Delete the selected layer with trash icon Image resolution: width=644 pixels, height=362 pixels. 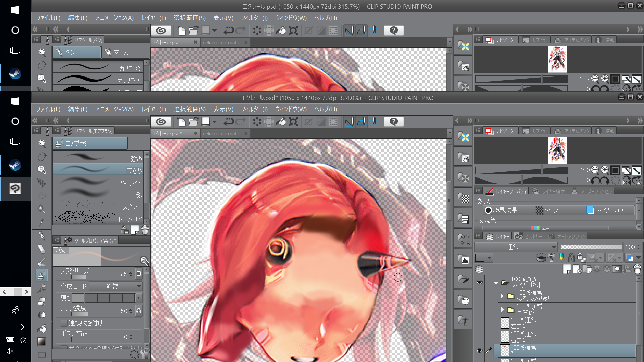pos(637,269)
